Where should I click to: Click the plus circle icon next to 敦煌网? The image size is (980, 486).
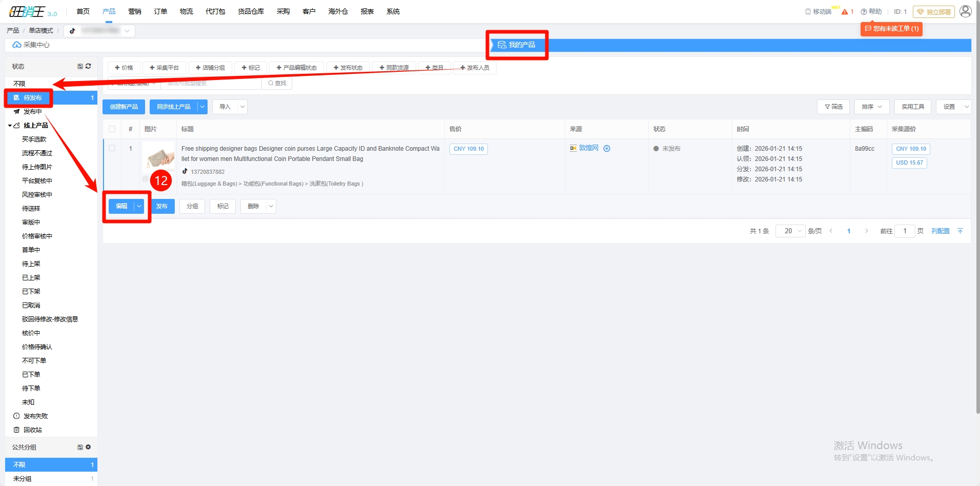click(607, 149)
